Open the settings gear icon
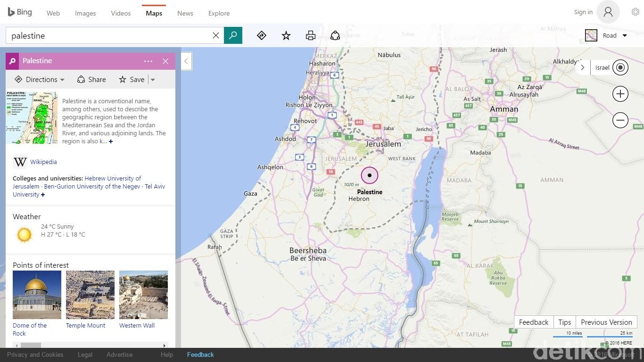Screen dimensions: 644x362 pyautogui.click(x=636, y=12)
